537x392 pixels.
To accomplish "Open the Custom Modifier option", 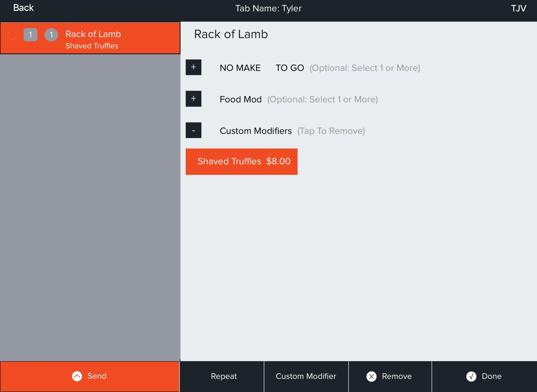I will (x=306, y=376).
